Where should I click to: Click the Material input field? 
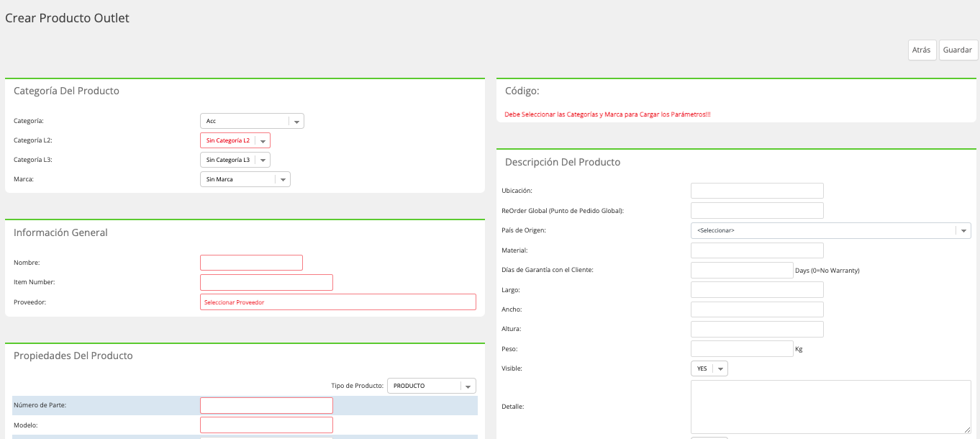[757, 250]
